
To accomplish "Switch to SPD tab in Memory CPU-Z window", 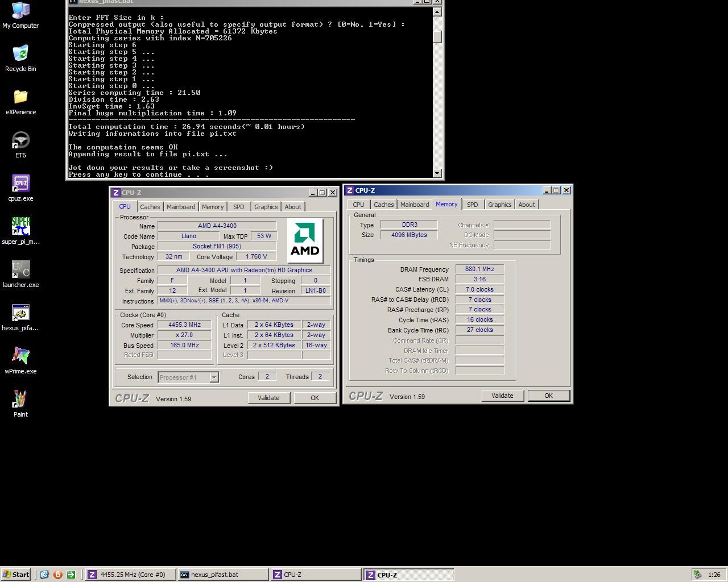I will [x=473, y=205].
